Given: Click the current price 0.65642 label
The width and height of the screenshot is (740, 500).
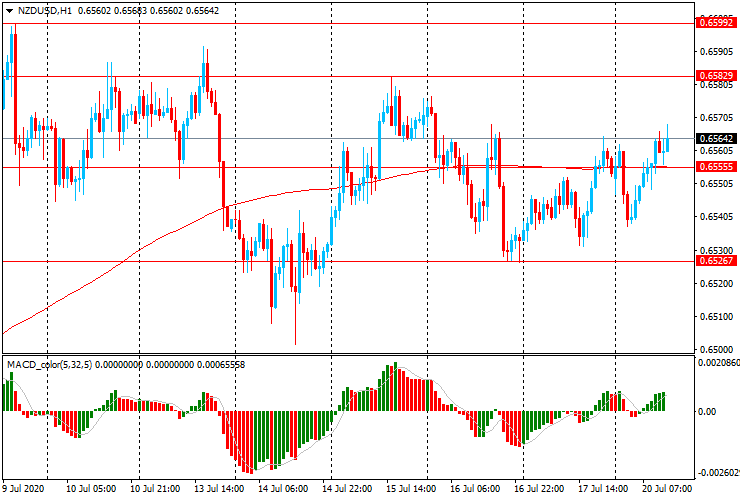Looking at the screenshot, I should 716,138.
